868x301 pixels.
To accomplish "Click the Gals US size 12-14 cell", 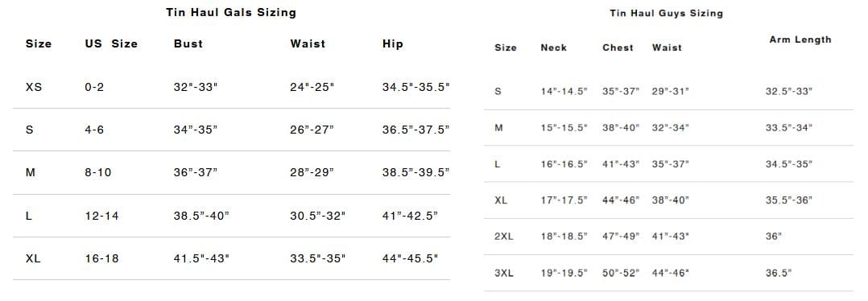I will (x=101, y=216).
